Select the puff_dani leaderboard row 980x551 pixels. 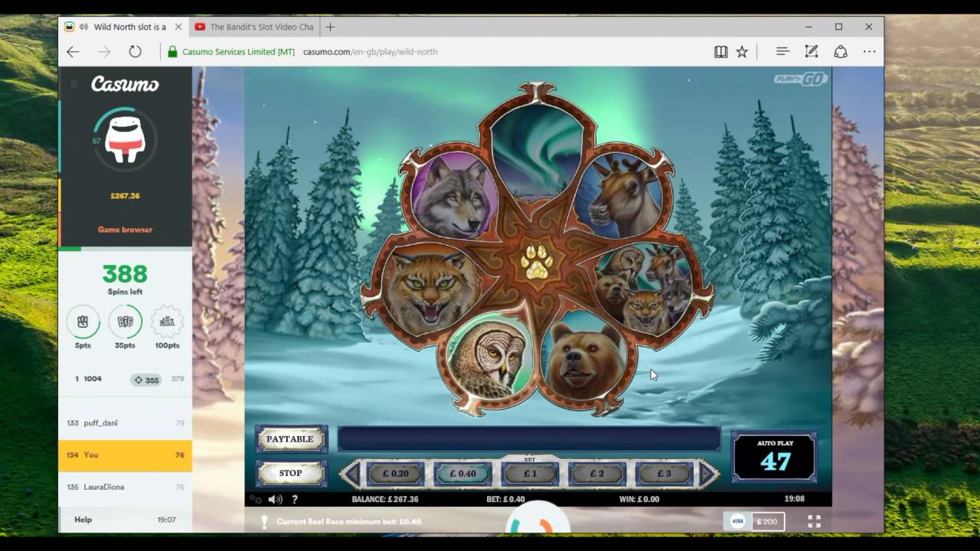[125, 422]
